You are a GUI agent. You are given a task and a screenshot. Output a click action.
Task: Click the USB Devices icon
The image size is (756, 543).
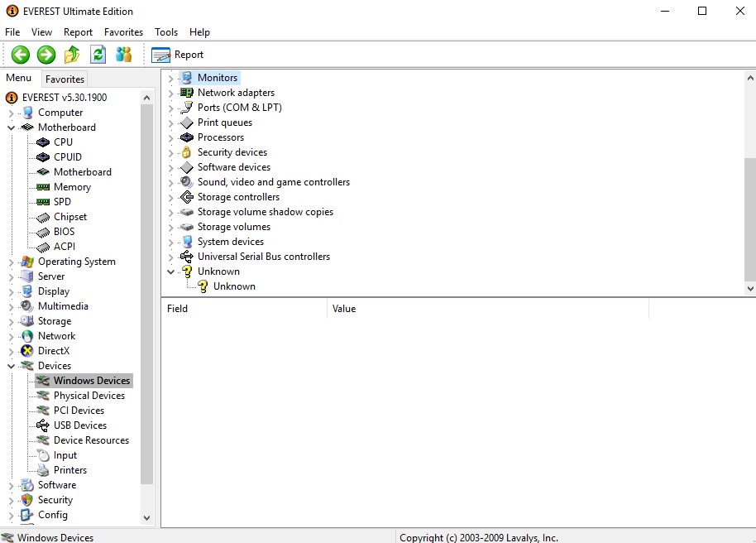point(43,425)
